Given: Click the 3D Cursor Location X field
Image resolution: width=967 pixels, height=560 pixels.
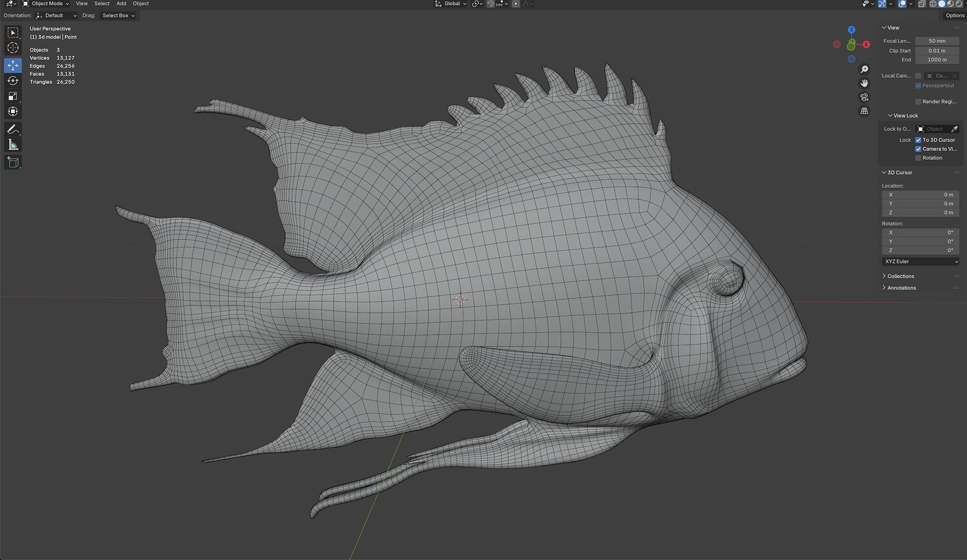Looking at the screenshot, I should click(920, 195).
